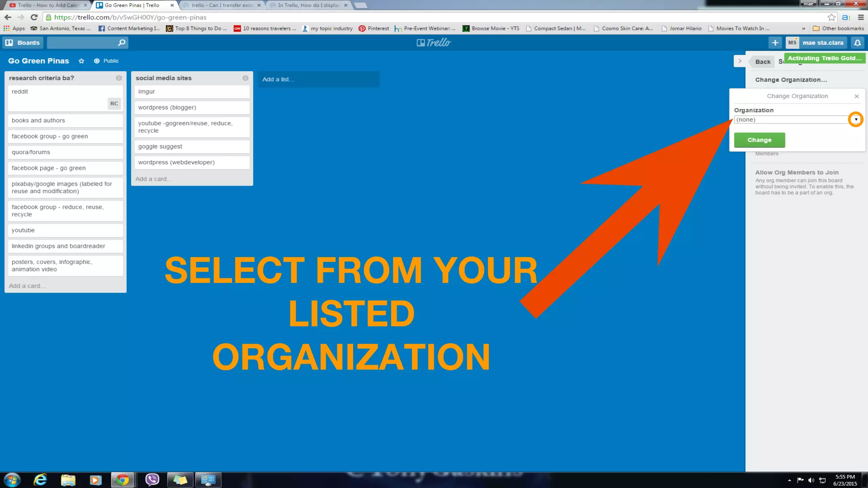Open Content Marketing I... bookmark
This screenshot has height=488, width=868.
tap(129, 28)
